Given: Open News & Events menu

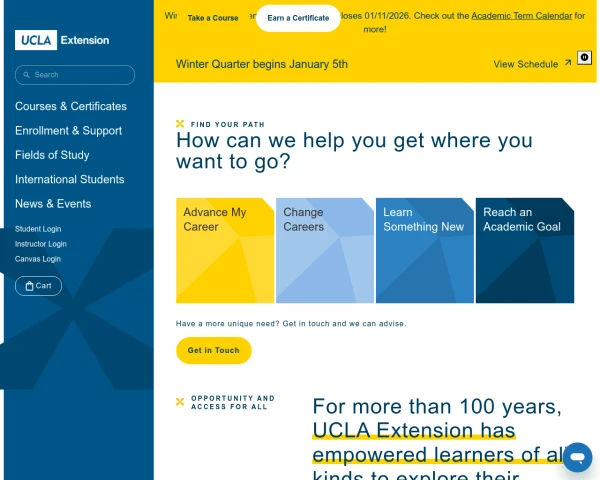Looking at the screenshot, I should [53, 204].
